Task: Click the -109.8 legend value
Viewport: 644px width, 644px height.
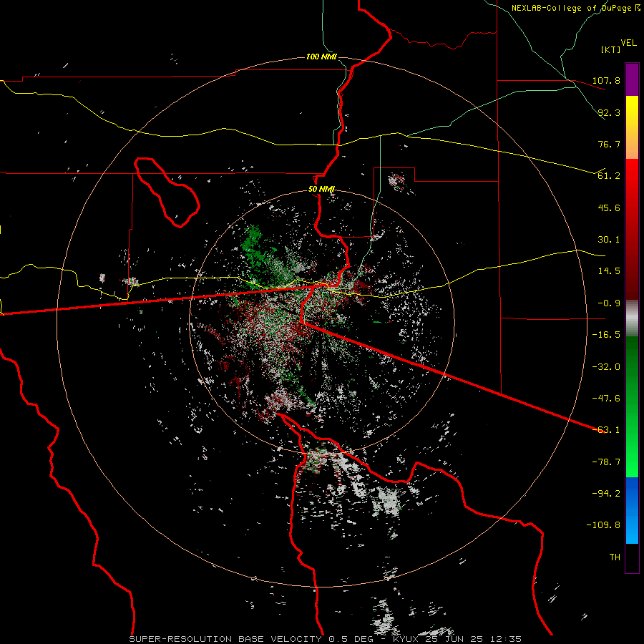Action: (603, 525)
